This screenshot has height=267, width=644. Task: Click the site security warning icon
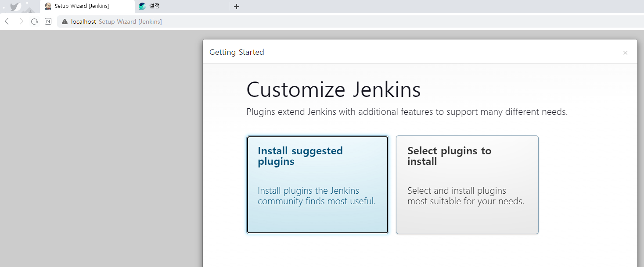65,21
